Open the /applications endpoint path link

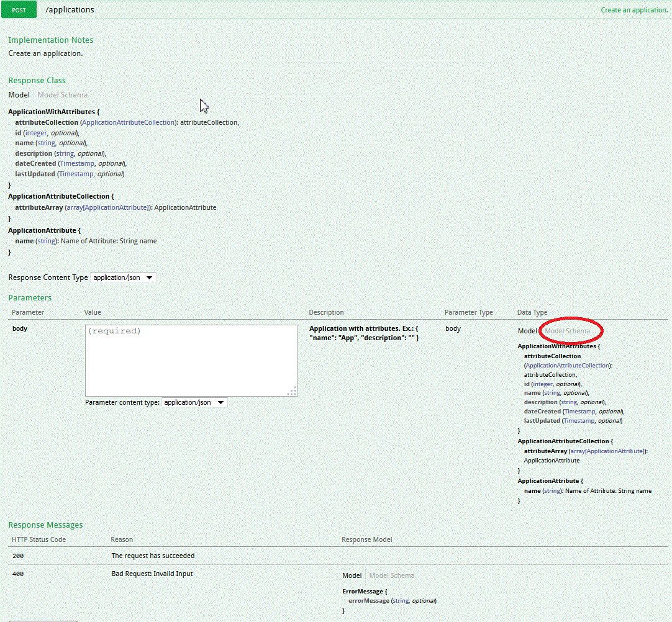pos(70,9)
